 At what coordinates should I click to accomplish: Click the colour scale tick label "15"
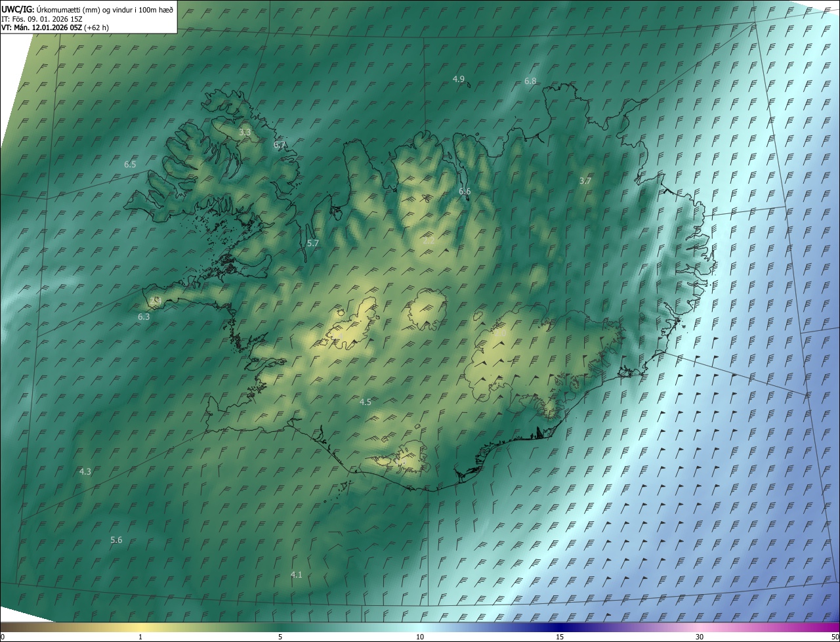click(x=560, y=637)
